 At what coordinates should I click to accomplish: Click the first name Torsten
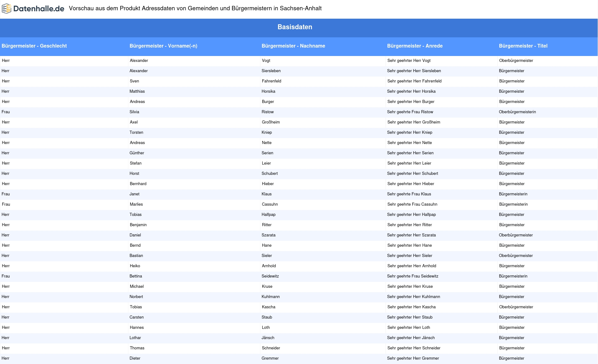pyautogui.click(x=136, y=133)
